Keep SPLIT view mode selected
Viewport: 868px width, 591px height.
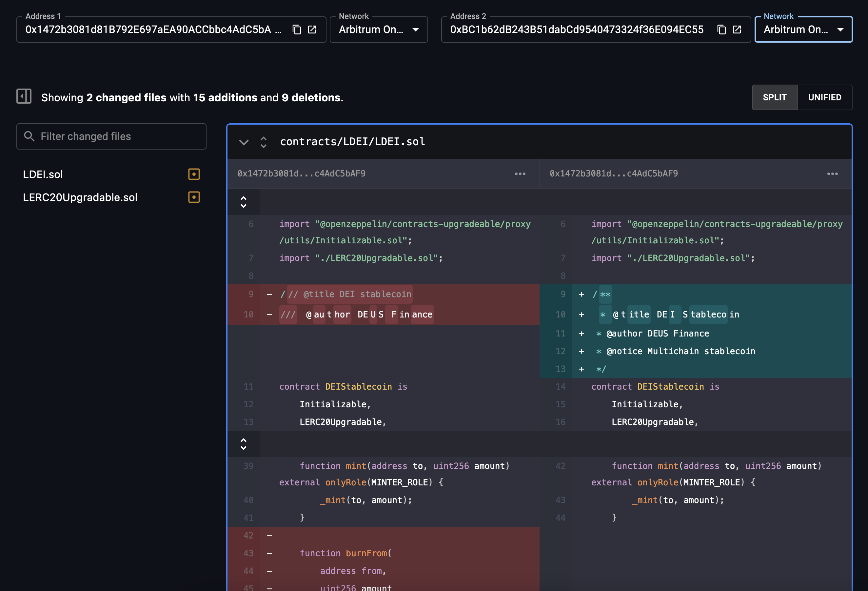coord(775,97)
